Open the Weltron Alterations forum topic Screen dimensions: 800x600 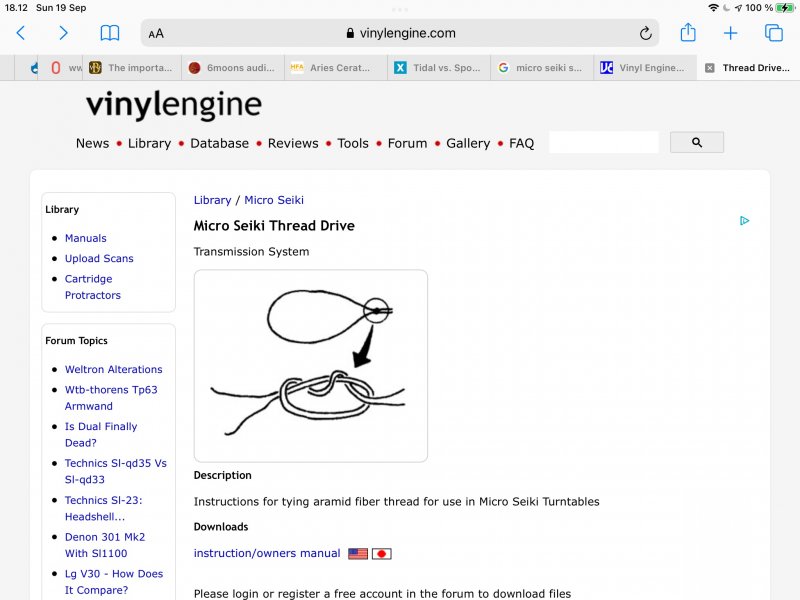point(113,369)
